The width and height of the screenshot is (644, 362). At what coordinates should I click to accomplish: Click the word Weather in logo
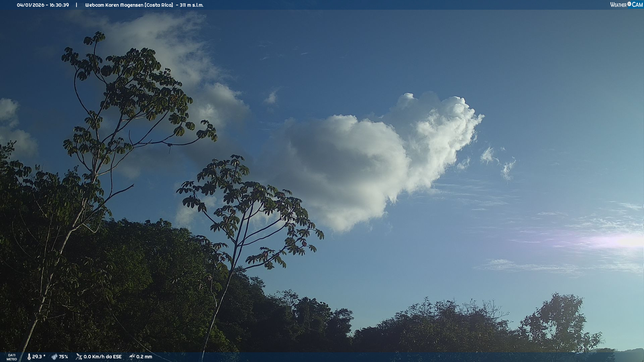click(x=618, y=5)
